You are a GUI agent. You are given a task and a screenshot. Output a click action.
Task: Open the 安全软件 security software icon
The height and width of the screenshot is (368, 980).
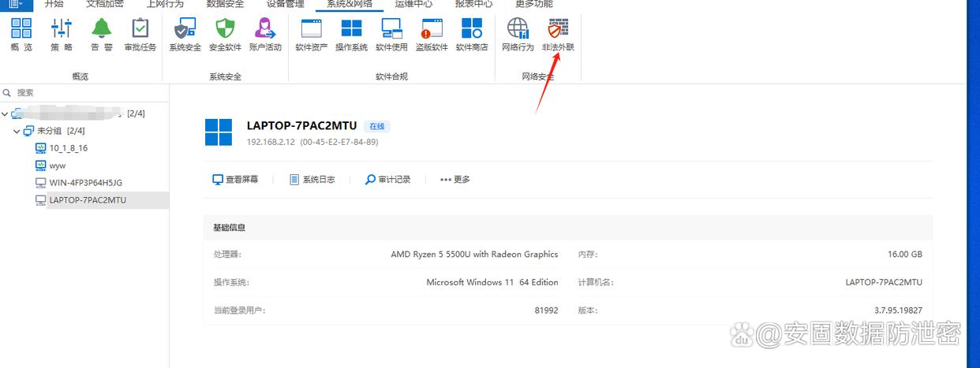tap(225, 35)
